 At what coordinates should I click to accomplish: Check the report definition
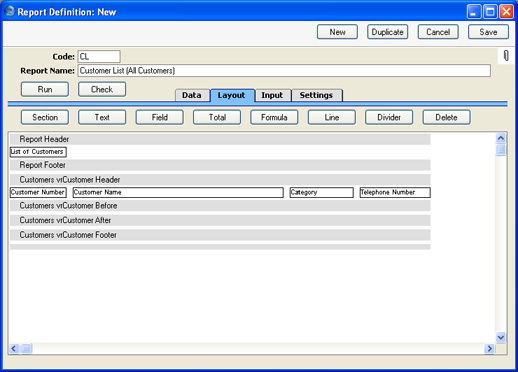102,89
